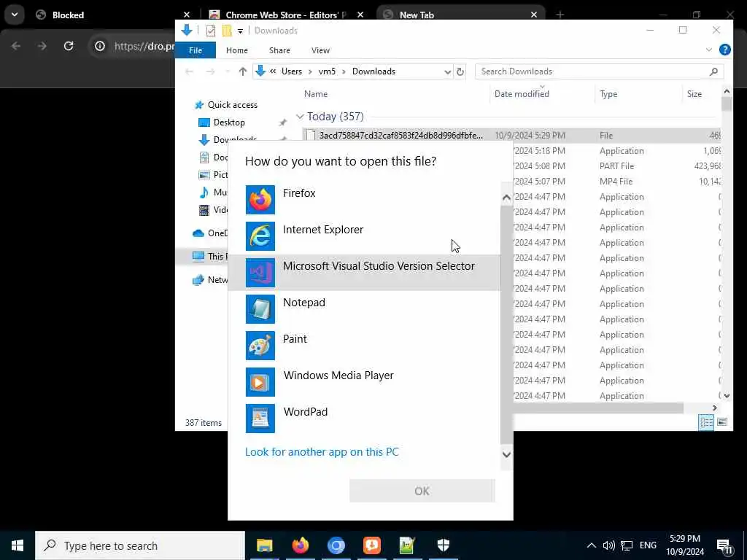Collapse the Today (357) group
Image resolution: width=747 pixels, height=560 pixels.
(x=300, y=117)
